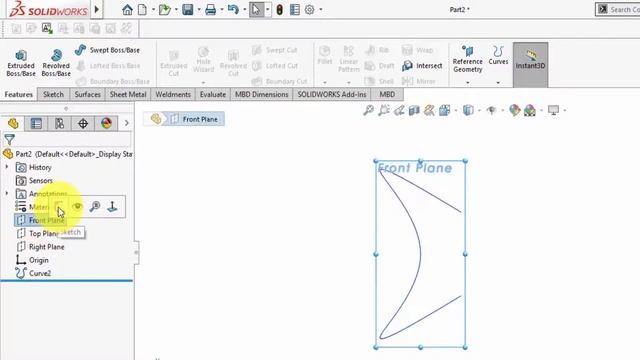The image size is (640, 360).
Task: Click Normal To in context toolbar
Action: 112,207
